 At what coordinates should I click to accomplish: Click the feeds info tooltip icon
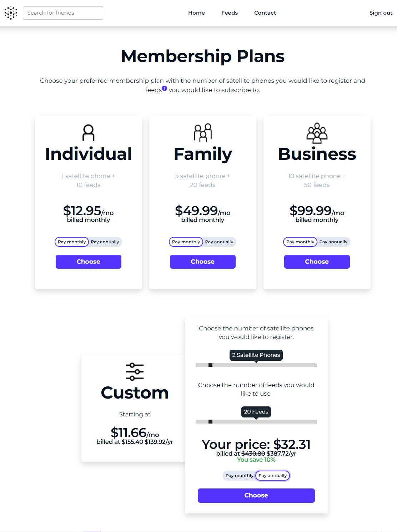[164, 88]
